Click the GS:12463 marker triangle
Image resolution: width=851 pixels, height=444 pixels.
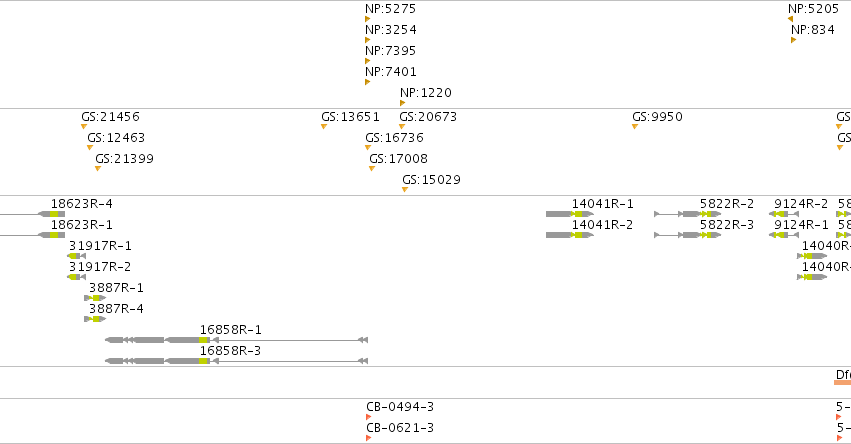point(90,148)
